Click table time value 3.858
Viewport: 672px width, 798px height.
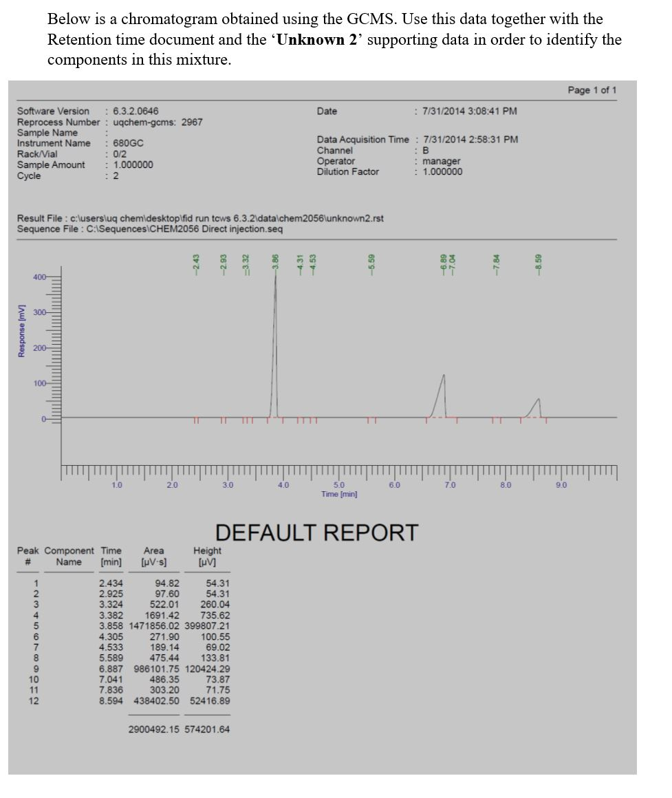coord(111,626)
